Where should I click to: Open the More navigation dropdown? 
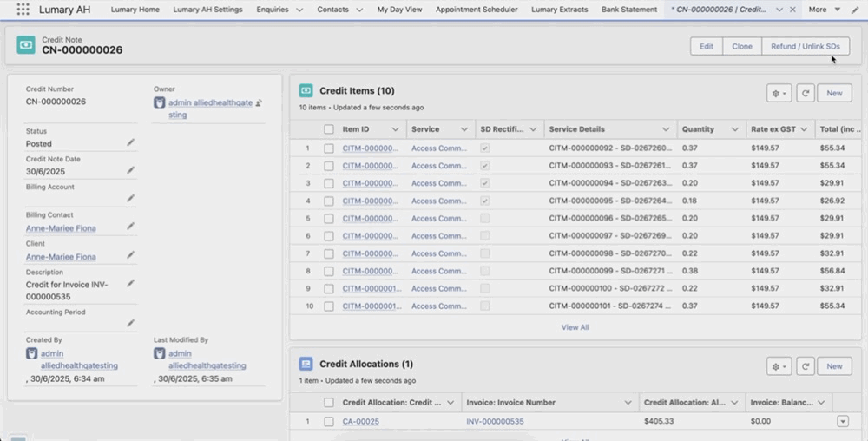(x=825, y=10)
